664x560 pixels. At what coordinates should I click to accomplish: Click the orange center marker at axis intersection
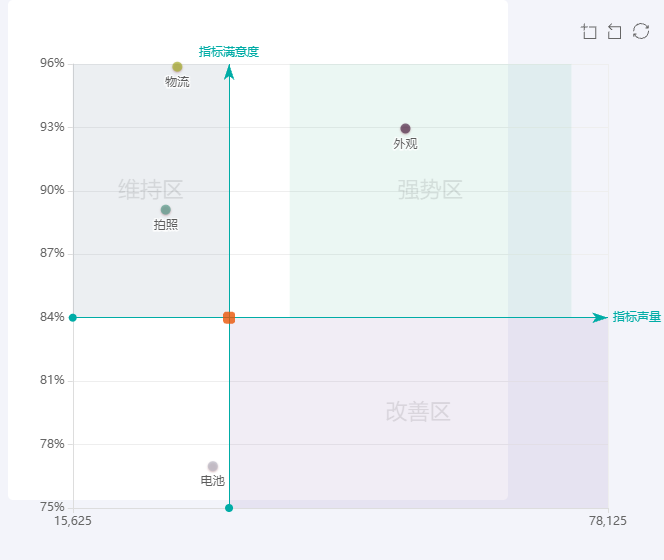click(x=229, y=318)
